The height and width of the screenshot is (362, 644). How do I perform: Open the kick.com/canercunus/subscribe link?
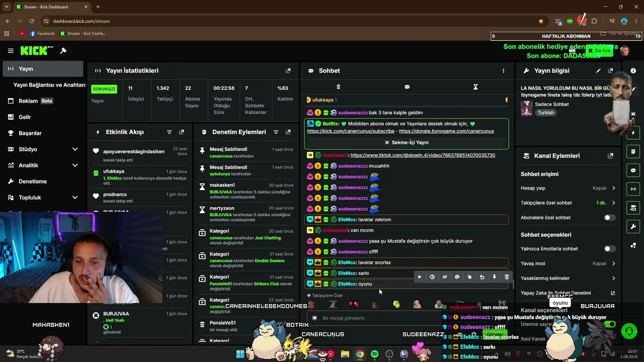pyautogui.click(x=351, y=131)
